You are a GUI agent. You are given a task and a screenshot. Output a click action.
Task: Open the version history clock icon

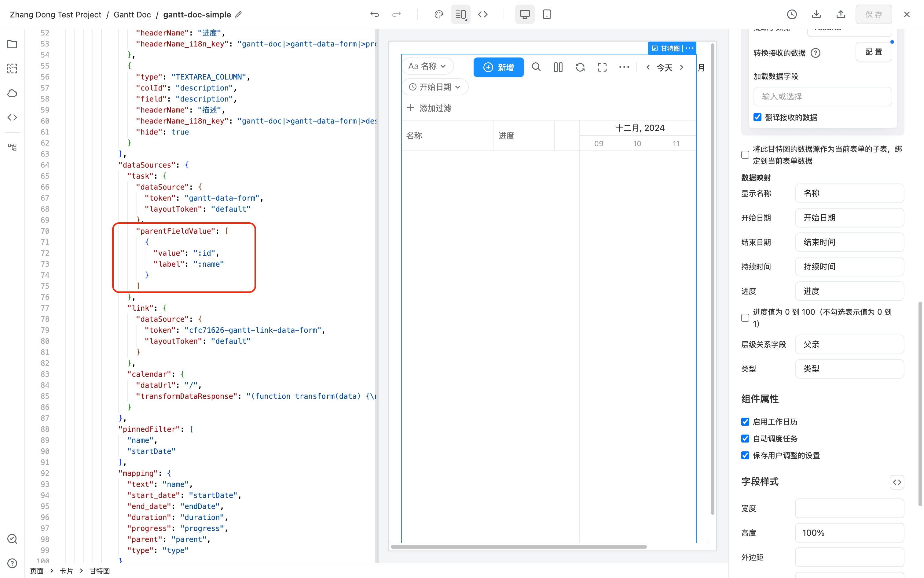click(x=792, y=15)
